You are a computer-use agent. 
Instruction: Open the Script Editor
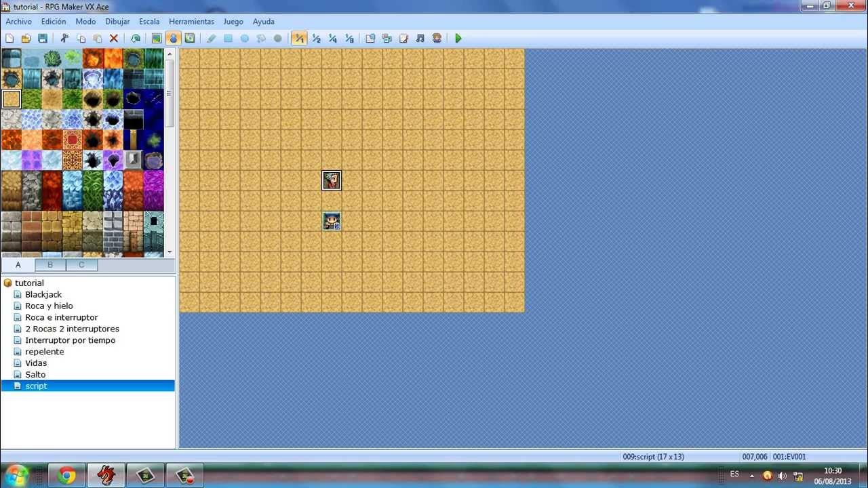403,39
